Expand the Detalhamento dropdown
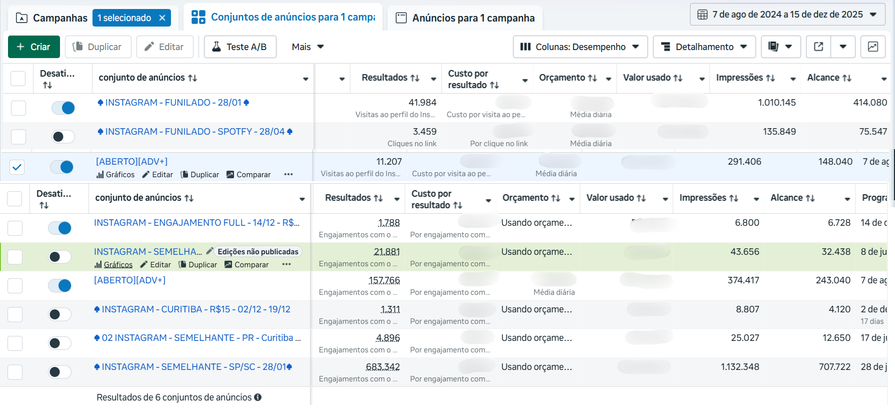The height and width of the screenshot is (413, 895). click(704, 47)
